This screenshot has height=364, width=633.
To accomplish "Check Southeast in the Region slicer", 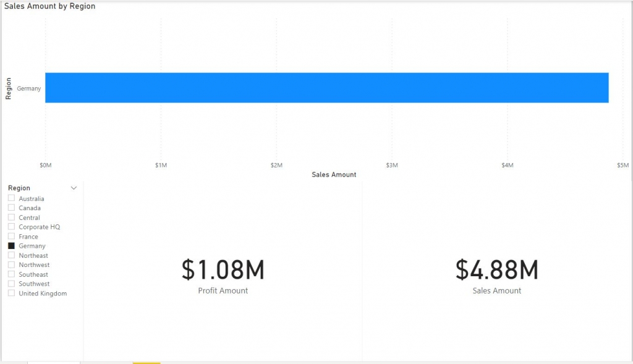I will 10,274.
